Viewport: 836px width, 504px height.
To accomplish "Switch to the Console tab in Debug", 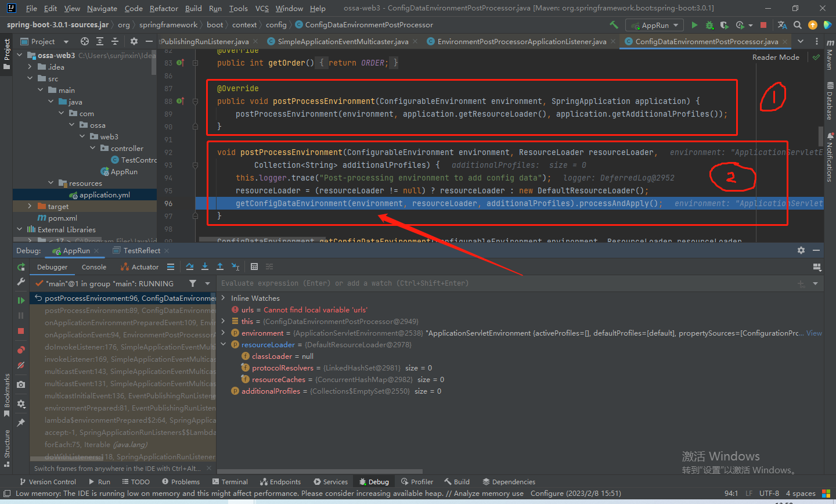I will point(94,267).
